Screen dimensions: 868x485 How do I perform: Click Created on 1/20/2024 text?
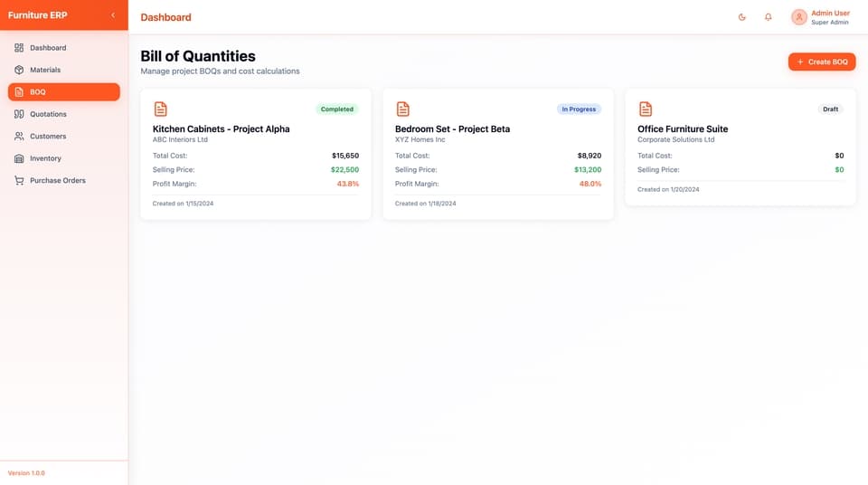(x=668, y=189)
